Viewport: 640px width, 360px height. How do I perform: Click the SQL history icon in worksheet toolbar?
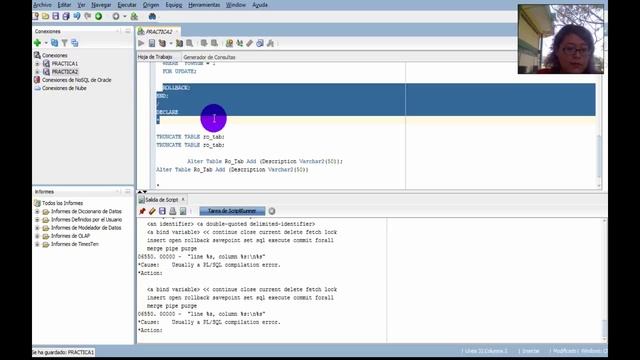click(x=260, y=43)
